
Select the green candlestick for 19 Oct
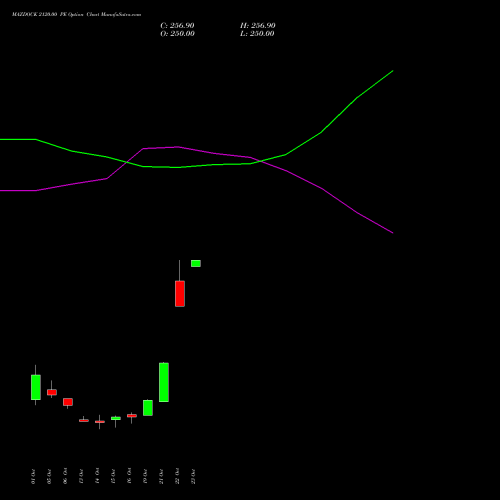click(x=148, y=408)
